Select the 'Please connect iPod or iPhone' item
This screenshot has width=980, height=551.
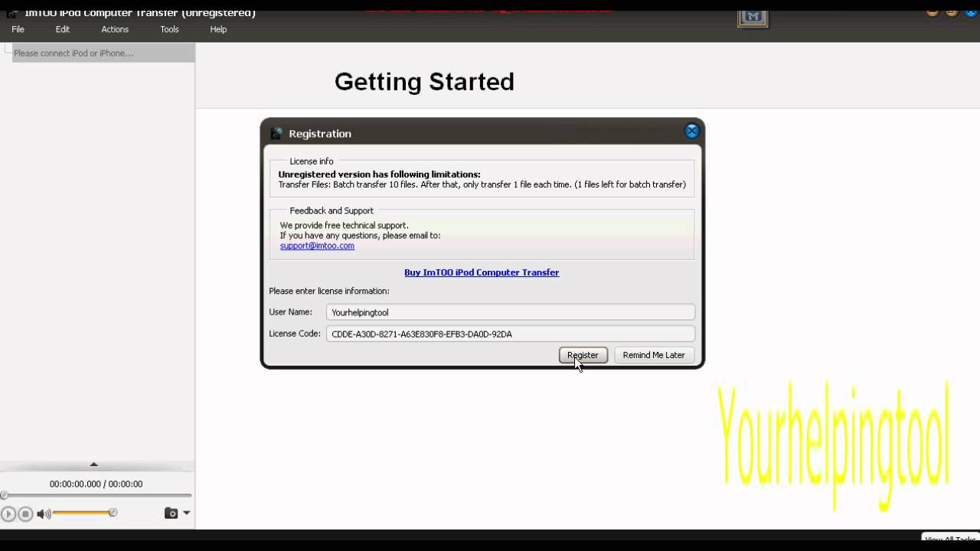103,53
